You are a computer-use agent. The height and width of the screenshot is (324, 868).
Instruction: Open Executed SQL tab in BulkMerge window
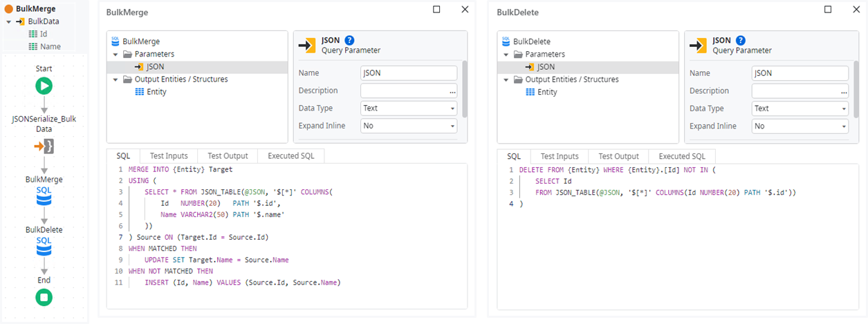point(291,156)
